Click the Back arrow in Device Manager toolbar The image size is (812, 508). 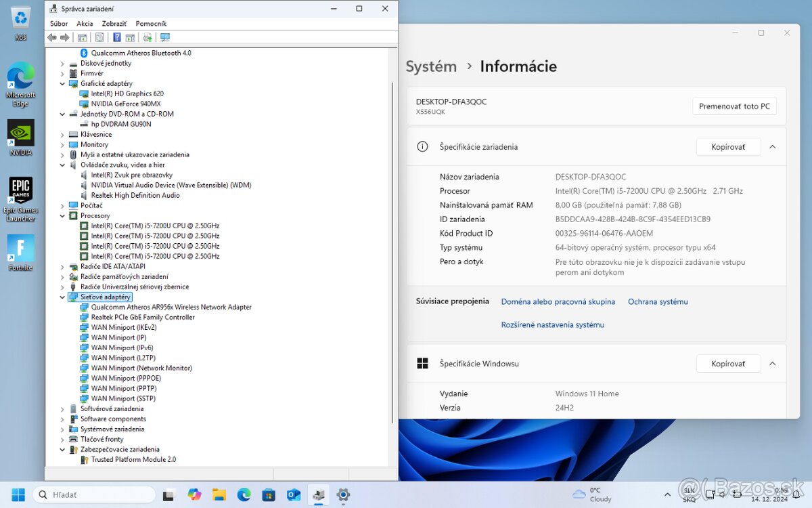click(52, 37)
